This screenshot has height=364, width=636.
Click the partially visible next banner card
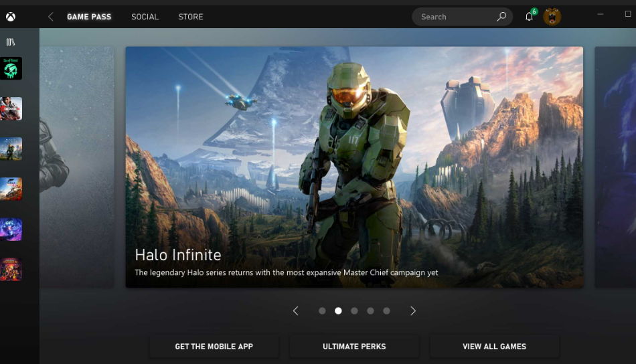(615, 167)
